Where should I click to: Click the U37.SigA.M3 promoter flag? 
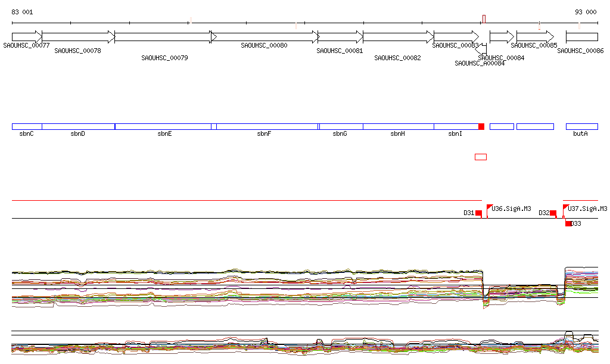pyautogui.click(x=566, y=208)
